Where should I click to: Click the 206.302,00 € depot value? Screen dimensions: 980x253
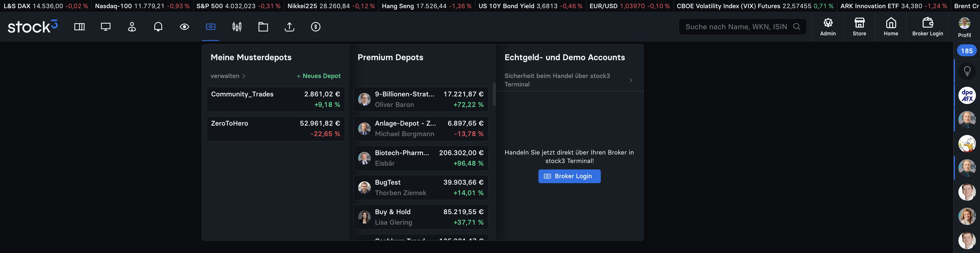pyautogui.click(x=461, y=153)
